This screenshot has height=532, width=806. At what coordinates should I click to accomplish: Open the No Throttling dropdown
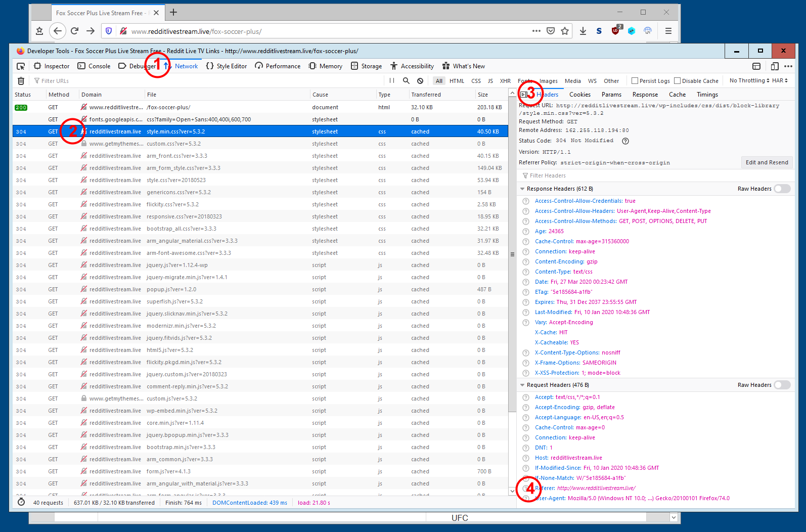[749, 81]
